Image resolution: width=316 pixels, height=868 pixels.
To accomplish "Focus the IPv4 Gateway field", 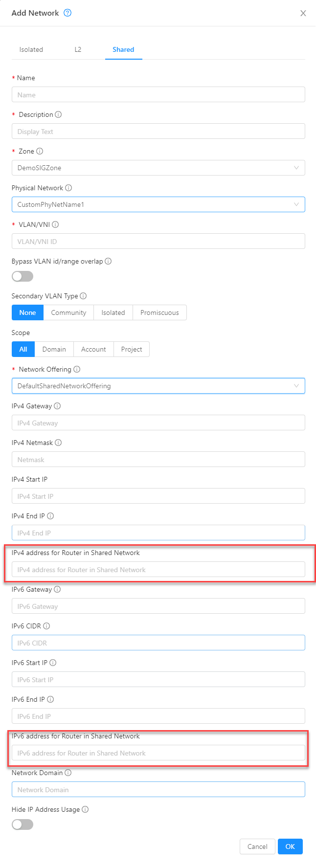I will click(x=158, y=423).
